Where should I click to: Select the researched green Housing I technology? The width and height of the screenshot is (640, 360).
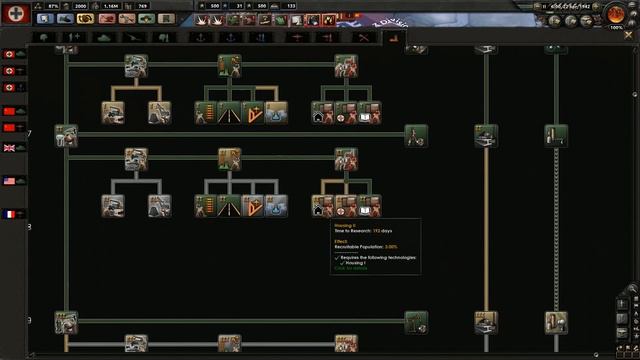coord(322,113)
